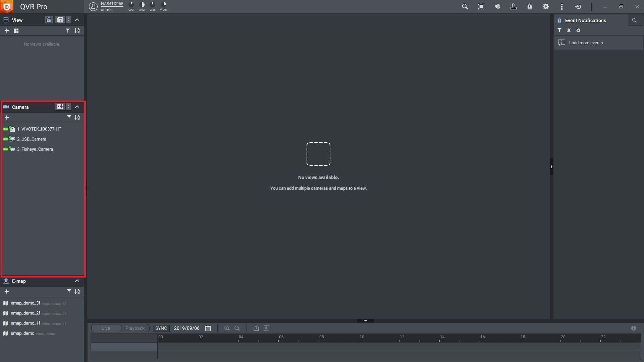Viewport: 644px width, 362px height.
Task: Click the search magnifier icon in top toolbar
Action: (x=465, y=7)
